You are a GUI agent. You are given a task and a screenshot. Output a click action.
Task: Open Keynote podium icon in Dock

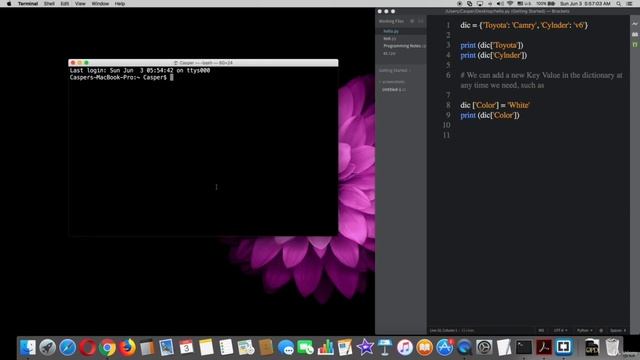[x=385, y=347]
